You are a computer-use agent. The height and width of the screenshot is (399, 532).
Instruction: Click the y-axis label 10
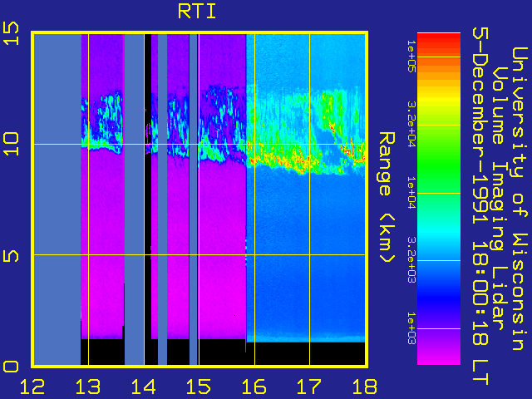11,144
